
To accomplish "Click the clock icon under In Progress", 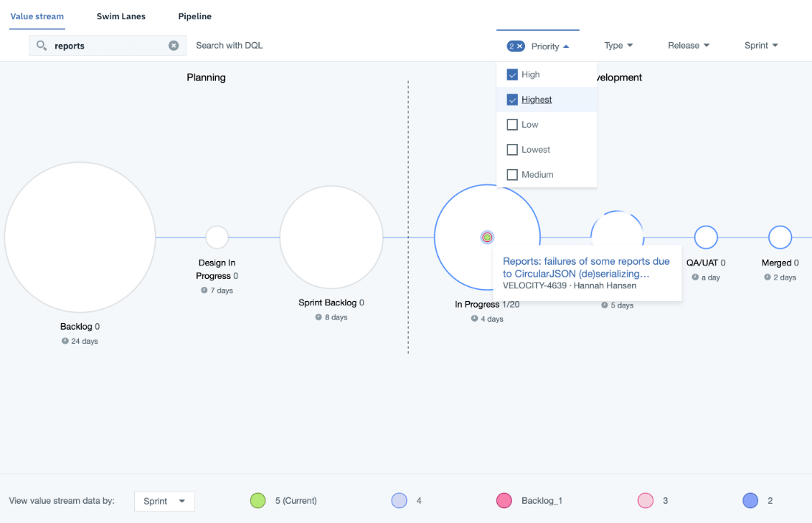I will pos(473,319).
